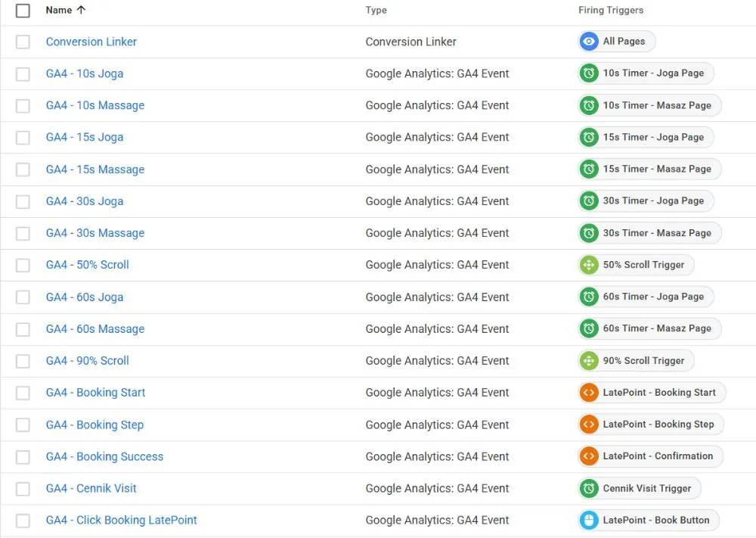Click the 10s Timer - Masaz Page timer icon
The width and height of the screenshot is (756, 538).
click(589, 105)
